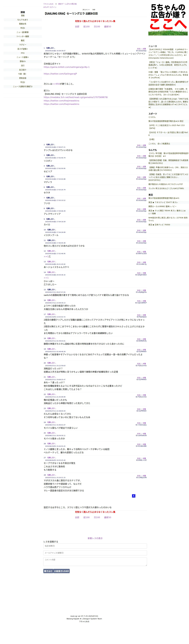This screenshot has width=189, height=644.
Task: Focus the コメント内容 text area
Action: [95, 561]
